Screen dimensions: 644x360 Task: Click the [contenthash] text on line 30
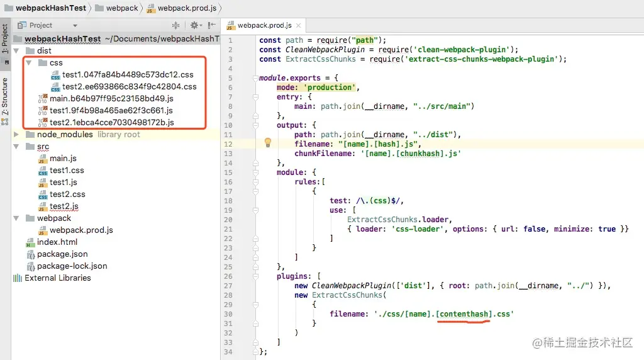(464, 314)
